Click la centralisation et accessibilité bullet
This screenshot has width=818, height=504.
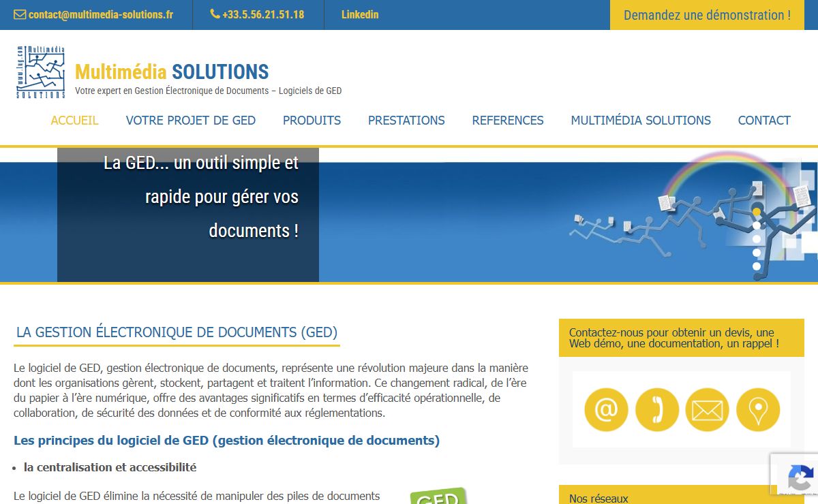point(110,467)
